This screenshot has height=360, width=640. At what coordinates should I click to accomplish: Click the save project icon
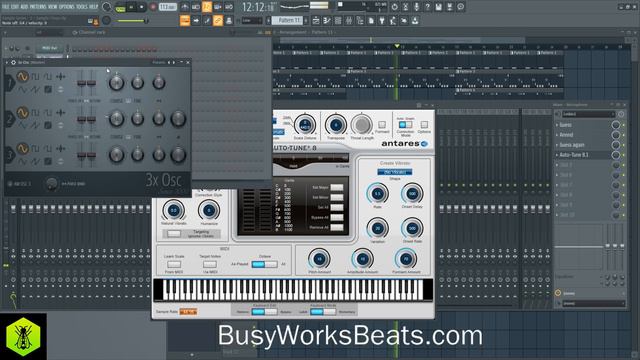[438, 7]
